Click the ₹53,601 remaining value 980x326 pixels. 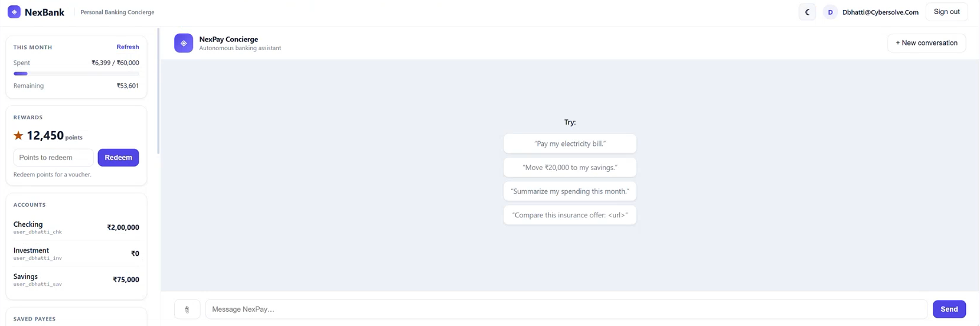128,86
